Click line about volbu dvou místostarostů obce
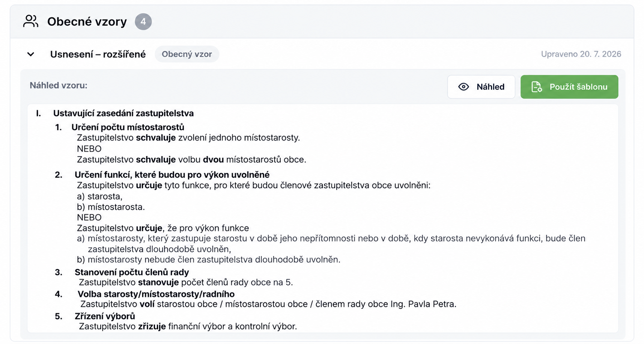The height and width of the screenshot is (344, 644). click(191, 160)
